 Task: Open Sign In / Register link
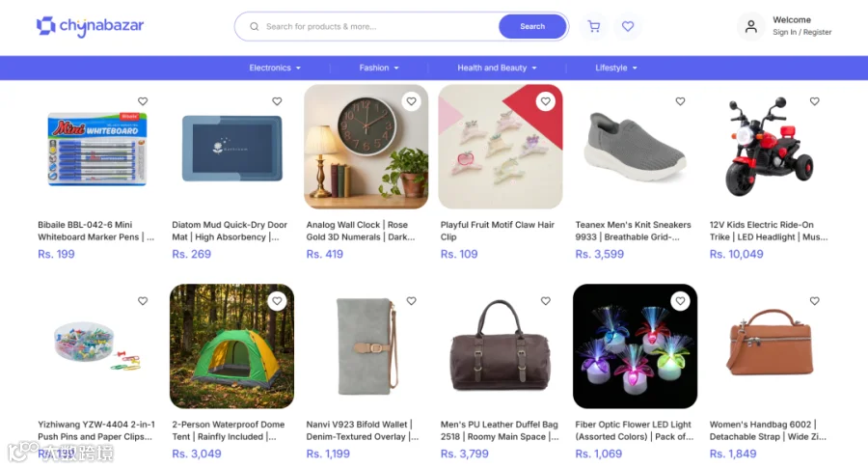pyautogui.click(x=802, y=32)
